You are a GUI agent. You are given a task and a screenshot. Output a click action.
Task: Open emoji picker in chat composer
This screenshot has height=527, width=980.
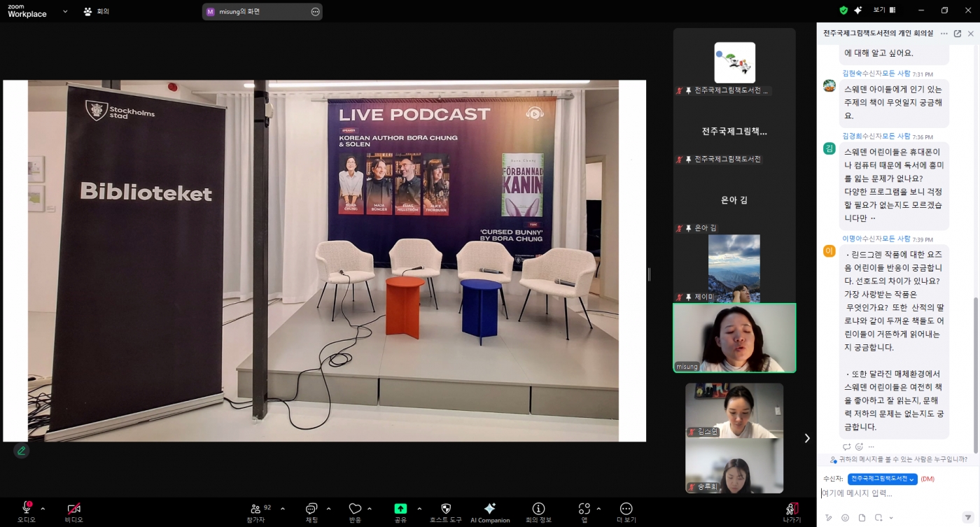(x=845, y=518)
